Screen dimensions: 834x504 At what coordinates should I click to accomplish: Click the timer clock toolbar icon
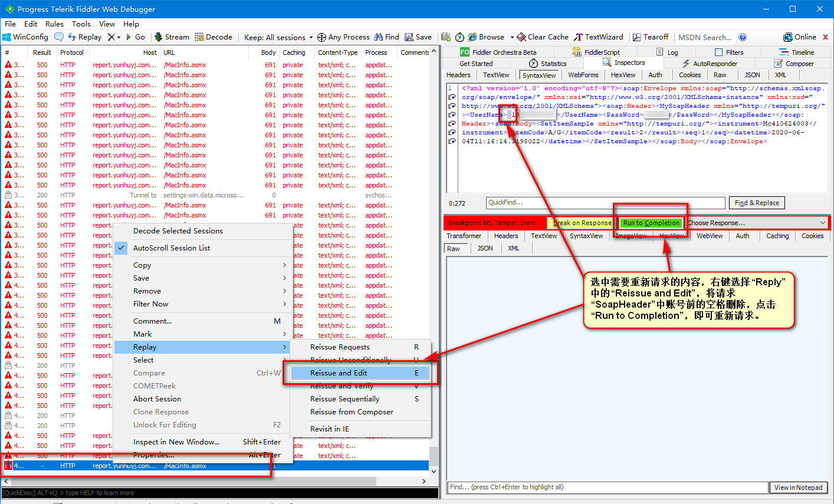coord(460,37)
